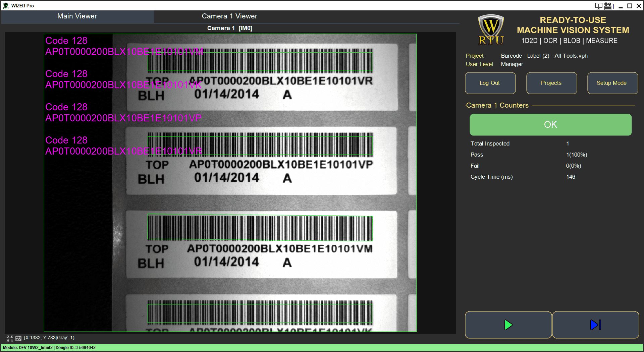Click the decoded result text ending in 'VM' overlay
Screen dimensions: 644x352
tap(124, 52)
